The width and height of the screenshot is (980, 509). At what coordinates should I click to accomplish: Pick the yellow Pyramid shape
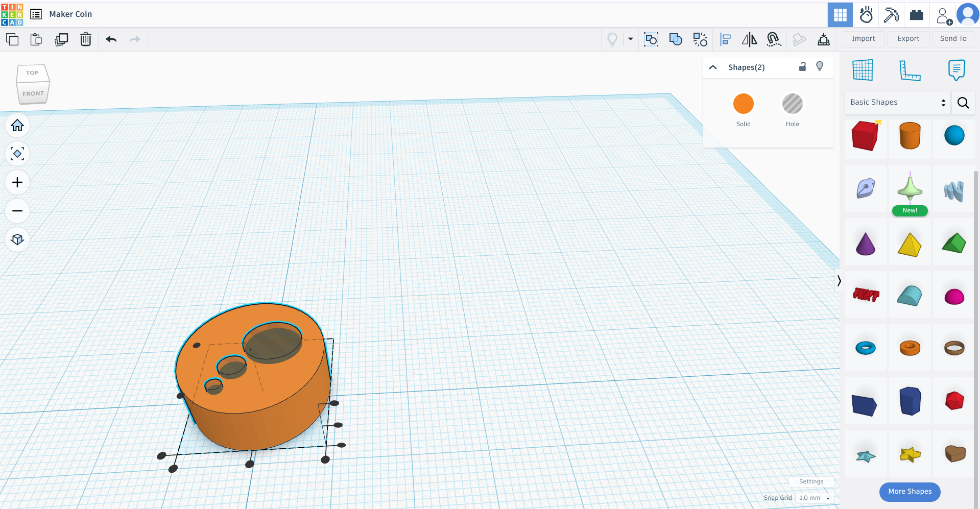point(910,245)
